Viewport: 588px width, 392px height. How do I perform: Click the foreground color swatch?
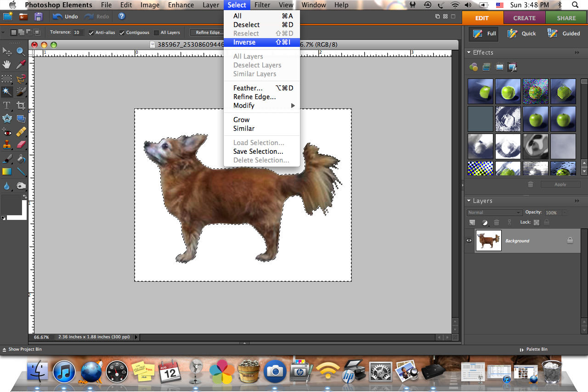click(11, 204)
